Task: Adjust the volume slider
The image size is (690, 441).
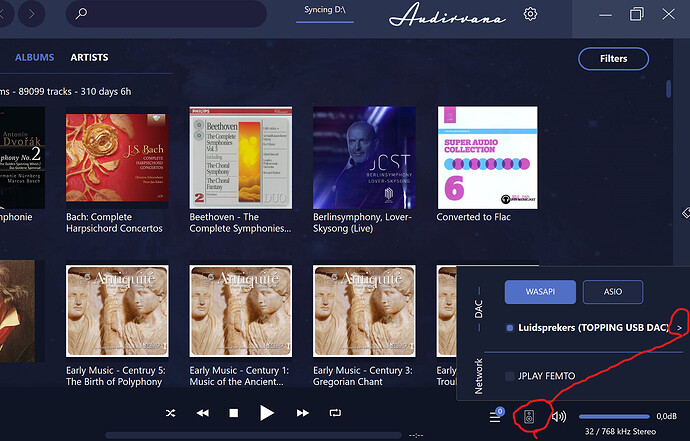Action: [613, 417]
